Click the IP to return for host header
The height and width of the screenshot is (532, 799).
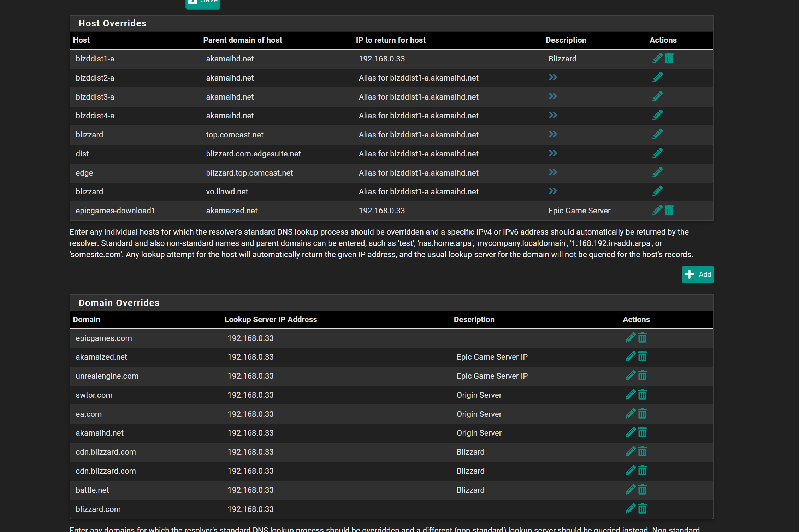391,40
